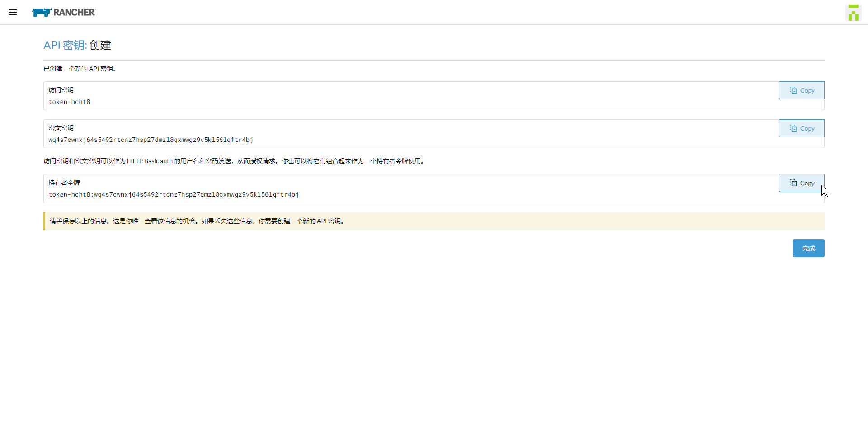868x438 pixels.
Task: Click the yellow save-information warning banner
Action: tap(434, 221)
